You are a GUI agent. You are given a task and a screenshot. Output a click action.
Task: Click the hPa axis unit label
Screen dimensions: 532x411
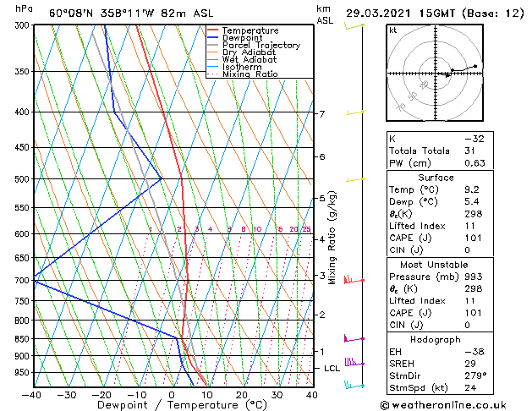tap(24, 8)
